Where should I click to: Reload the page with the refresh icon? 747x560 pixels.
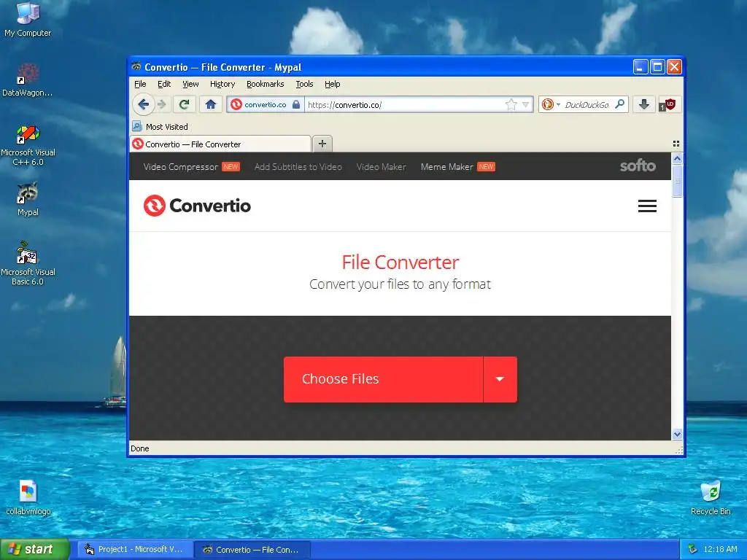tap(184, 104)
